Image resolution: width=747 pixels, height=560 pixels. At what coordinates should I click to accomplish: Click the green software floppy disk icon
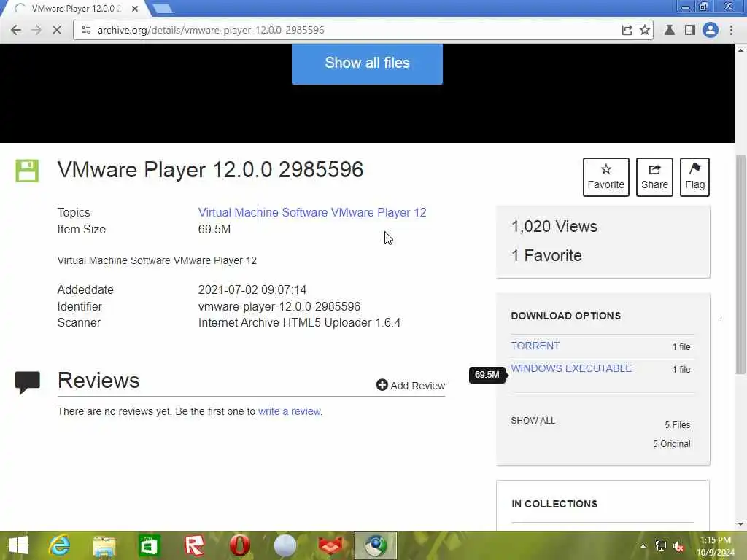pos(27,171)
